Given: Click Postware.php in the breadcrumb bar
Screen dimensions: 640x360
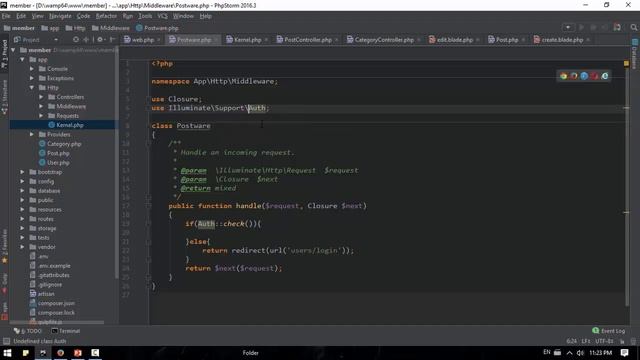Looking at the screenshot, I should 157,28.
